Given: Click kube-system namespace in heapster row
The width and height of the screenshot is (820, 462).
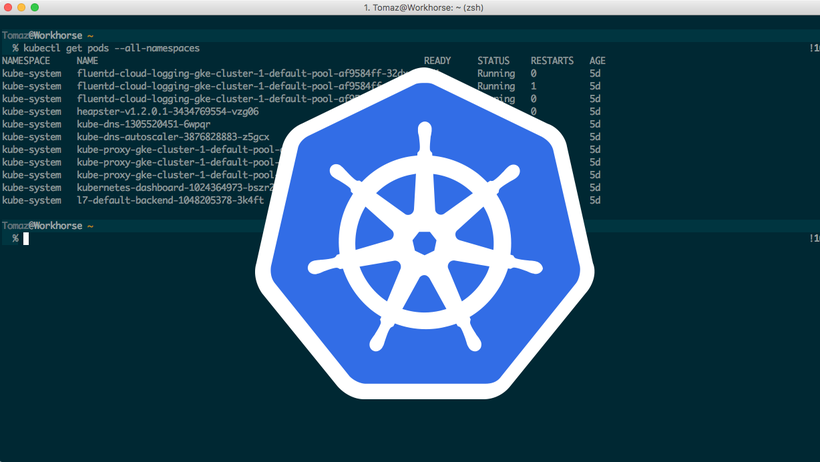Looking at the screenshot, I should tap(31, 111).
